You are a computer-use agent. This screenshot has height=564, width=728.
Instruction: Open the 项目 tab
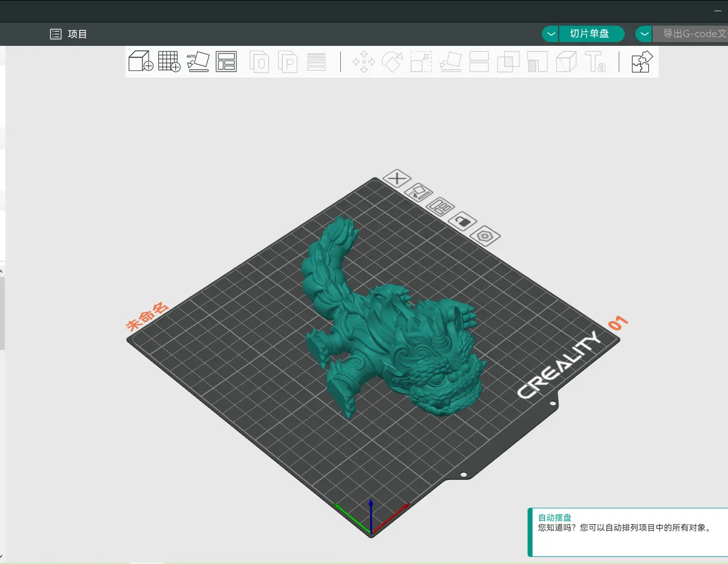tap(69, 34)
